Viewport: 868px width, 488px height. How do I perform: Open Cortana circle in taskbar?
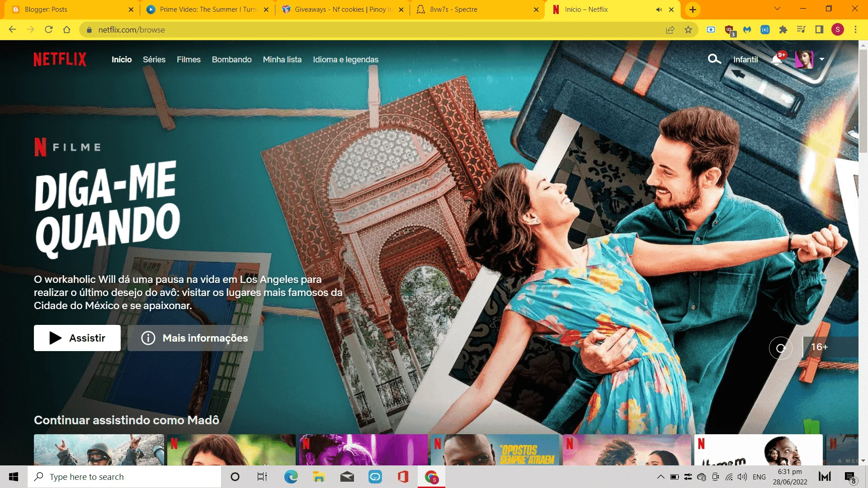(x=235, y=477)
